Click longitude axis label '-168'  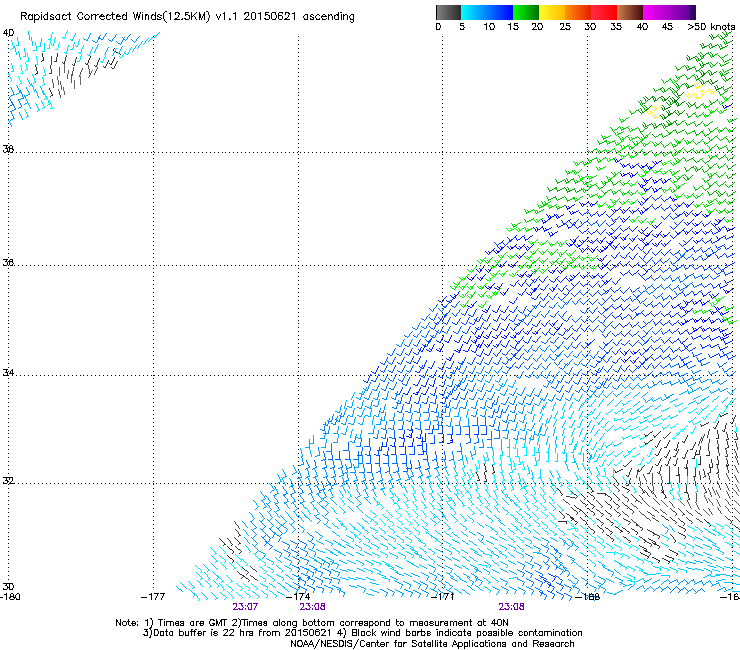pyautogui.click(x=588, y=597)
